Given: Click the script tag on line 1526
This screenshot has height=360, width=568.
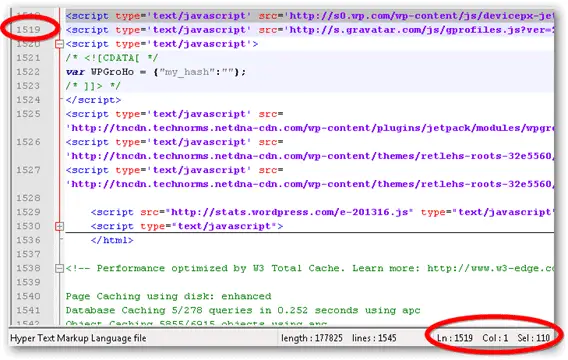Looking at the screenshot, I should pyautogui.click(x=174, y=142).
